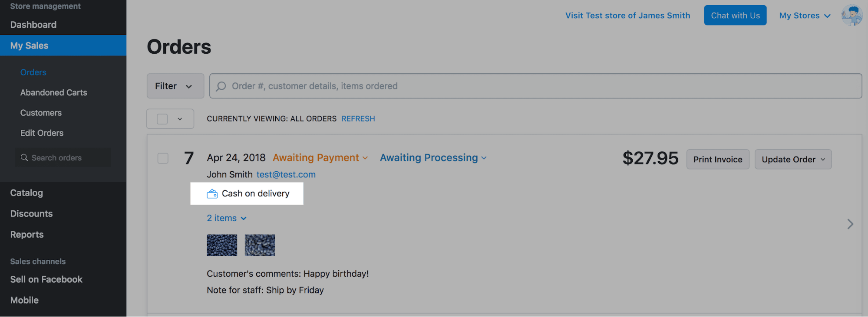The height and width of the screenshot is (317, 868).
Task: Click the magnifier icon in order search bar
Action: click(x=221, y=86)
